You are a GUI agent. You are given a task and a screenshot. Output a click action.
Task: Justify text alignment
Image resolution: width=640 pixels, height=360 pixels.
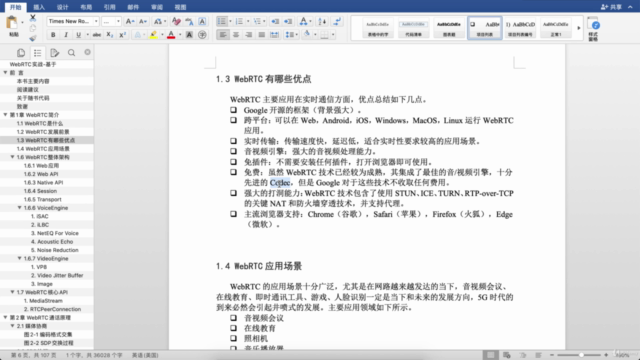262,35
